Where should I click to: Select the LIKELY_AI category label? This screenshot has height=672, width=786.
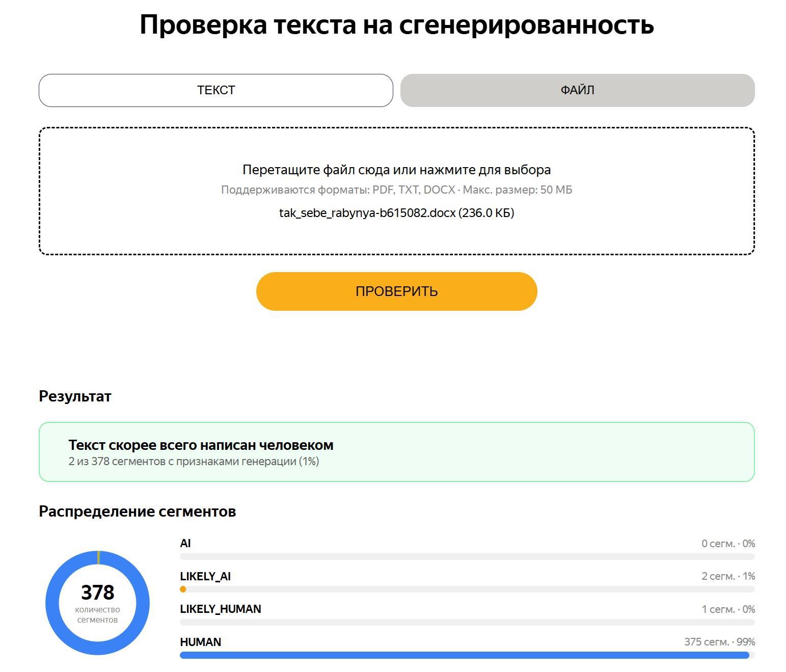(x=205, y=576)
